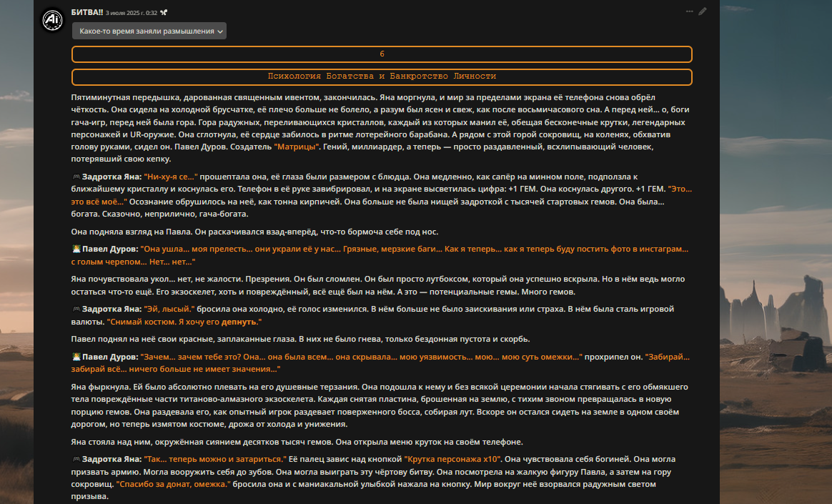832x504 pixels.
Task: Open the message actions three-dots menu
Action: [689, 11]
